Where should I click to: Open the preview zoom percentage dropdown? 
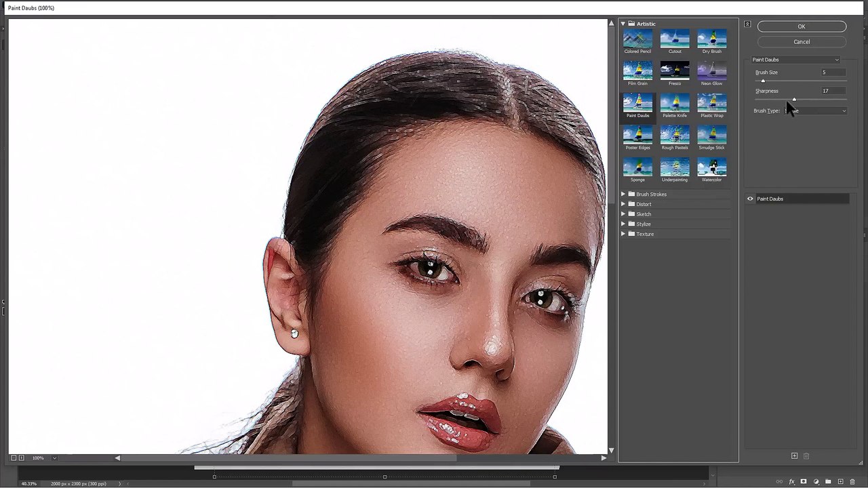coord(54,458)
